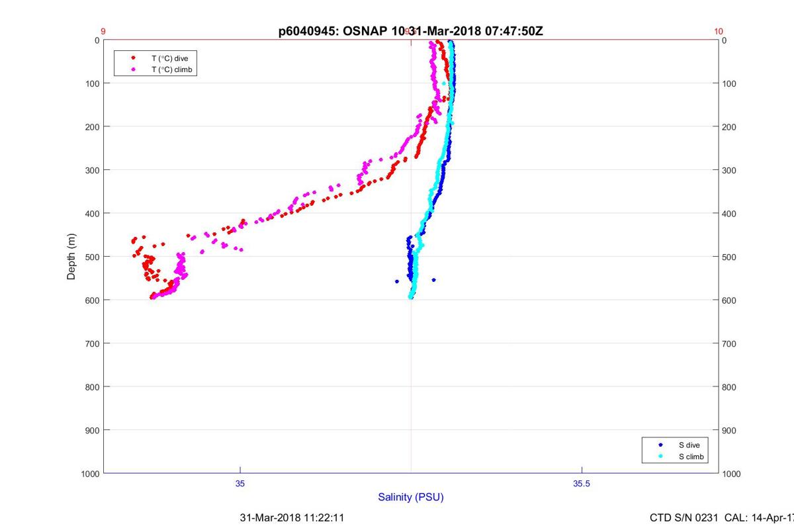This screenshot has width=794, height=532.
Task: Click the left depth axis tick 600
Action: tap(92, 300)
